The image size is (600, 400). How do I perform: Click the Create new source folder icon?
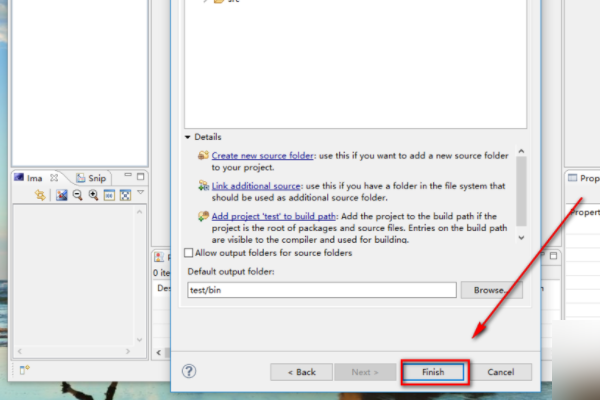coord(203,155)
